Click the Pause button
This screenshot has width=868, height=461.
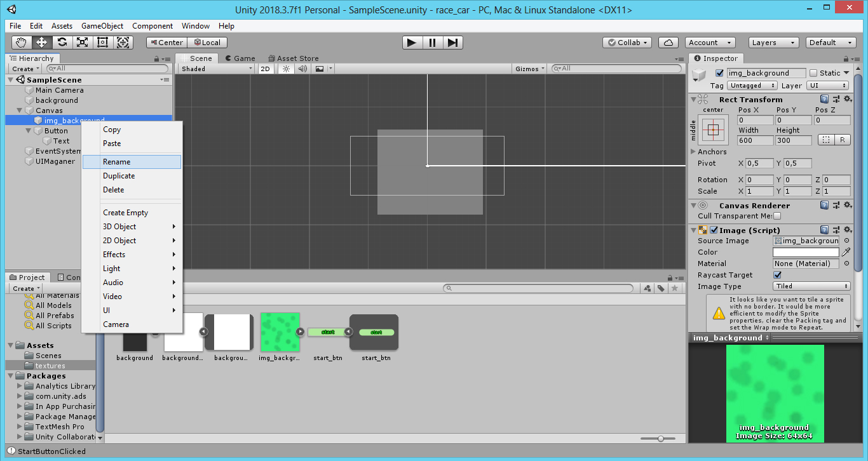tap(432, 43)
